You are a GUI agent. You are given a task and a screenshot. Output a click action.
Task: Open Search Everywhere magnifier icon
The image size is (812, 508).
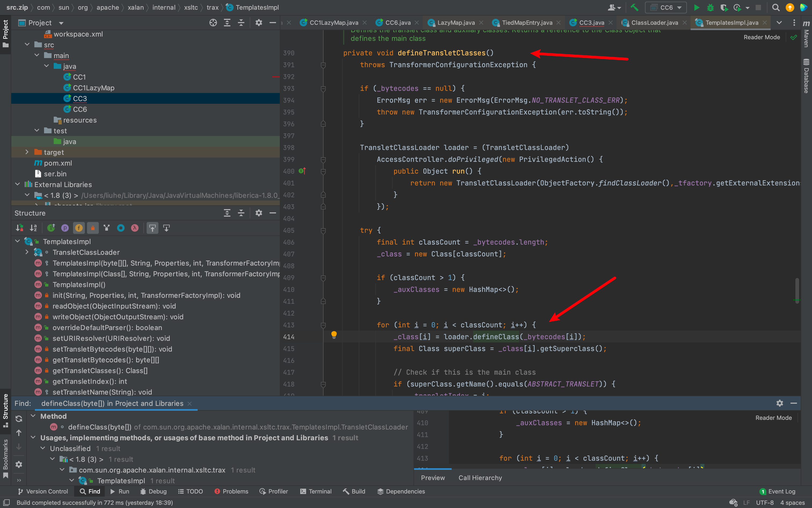[x=776, y=8]
